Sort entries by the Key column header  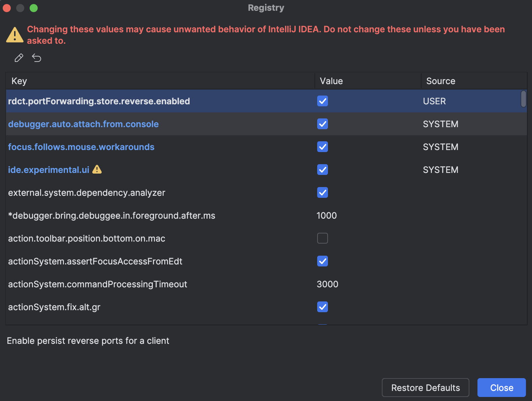[19, 81]
